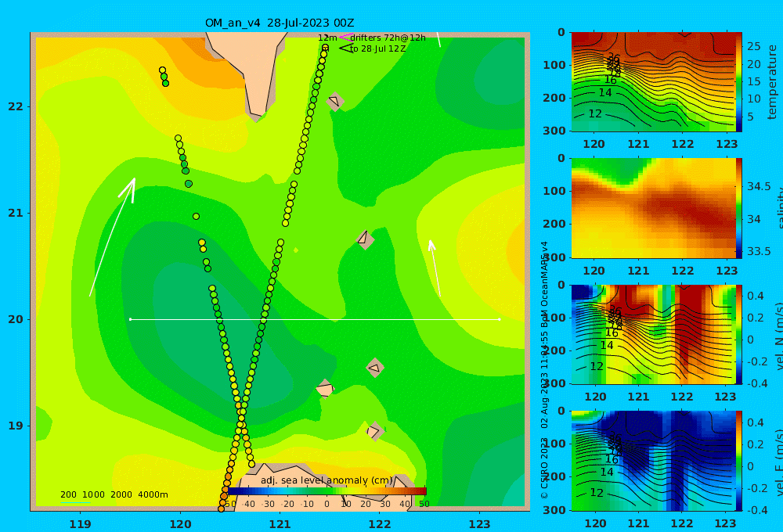Click latitude label '19' on main map
The height and width of the screenshot is (532, 783).
pos(15,426)
